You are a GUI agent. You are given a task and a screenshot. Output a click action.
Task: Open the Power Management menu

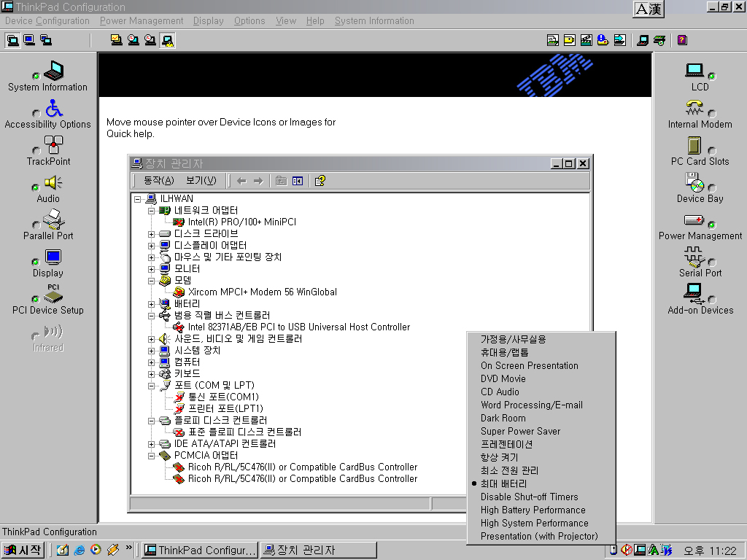click(x=142, y=21)
